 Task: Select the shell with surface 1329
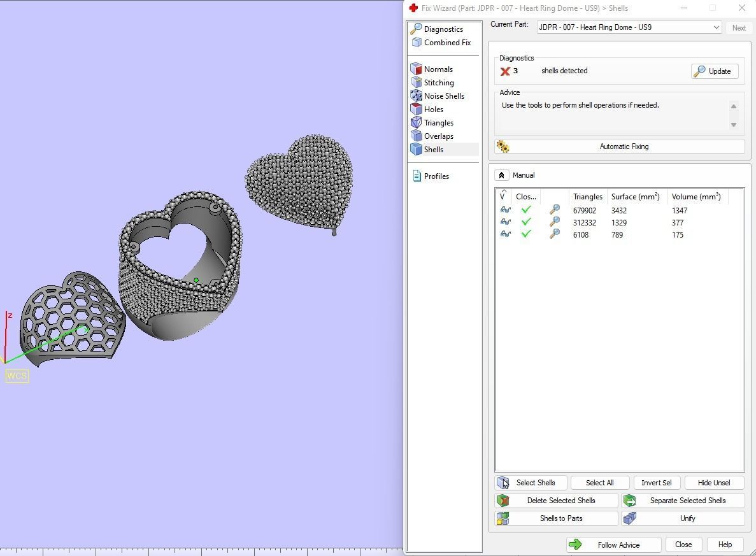[x=619, y=223]
